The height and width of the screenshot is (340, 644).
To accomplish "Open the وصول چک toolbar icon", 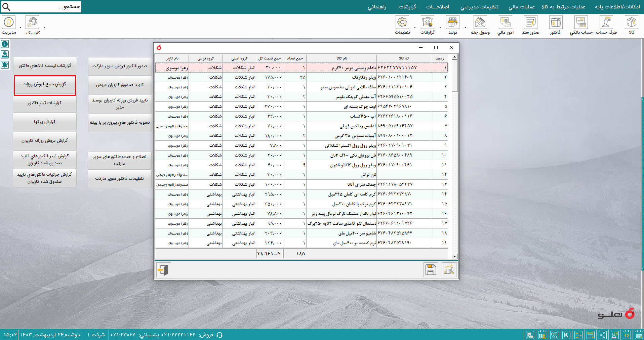I will 480,23.
